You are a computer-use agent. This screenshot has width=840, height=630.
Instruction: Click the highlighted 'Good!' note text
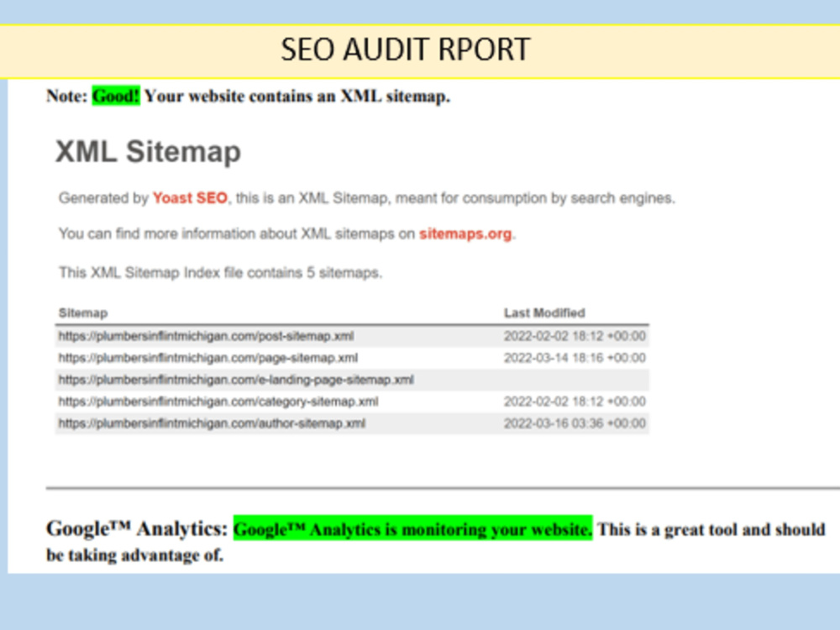[x=116, y=96]
